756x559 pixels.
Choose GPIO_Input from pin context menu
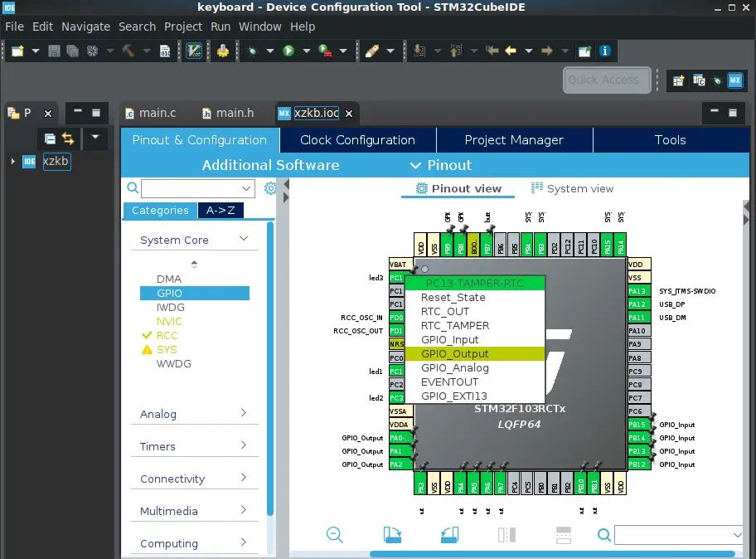point(450,339)
